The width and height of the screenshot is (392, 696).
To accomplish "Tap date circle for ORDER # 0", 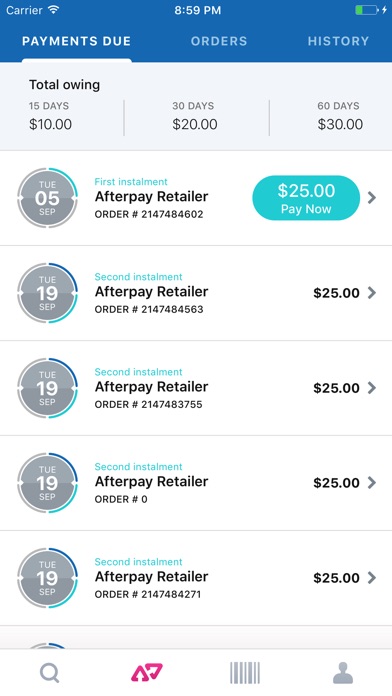I will coord(48,483).
